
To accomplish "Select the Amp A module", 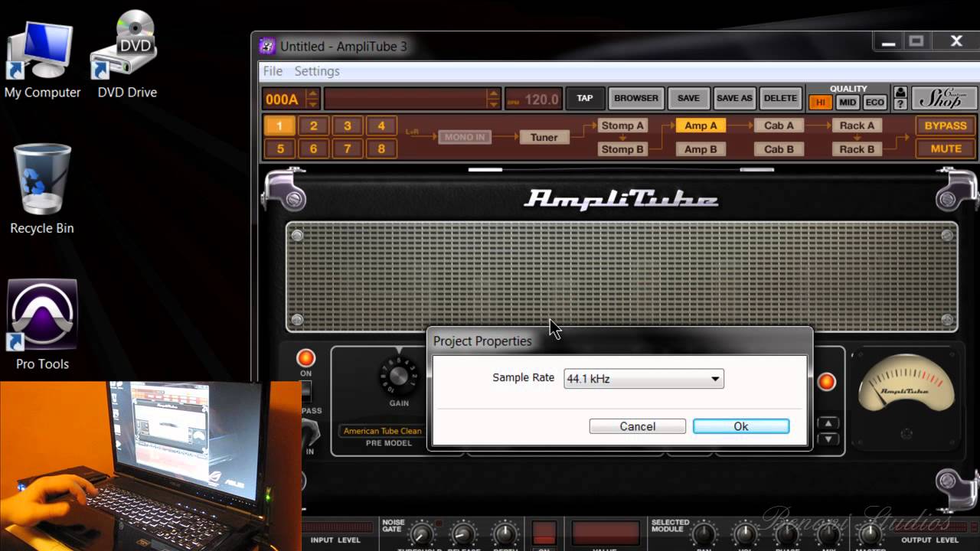I will click(701, 126).
